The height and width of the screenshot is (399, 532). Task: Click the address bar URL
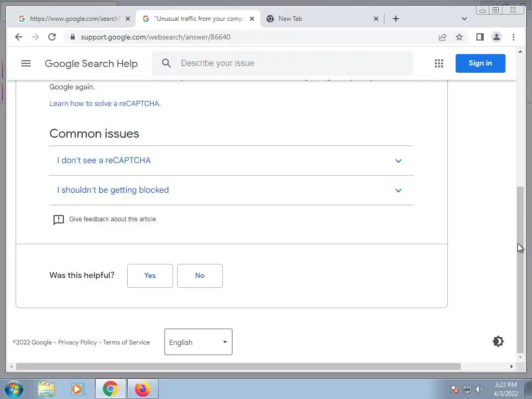pyautogui.click(x=155, y=37)
